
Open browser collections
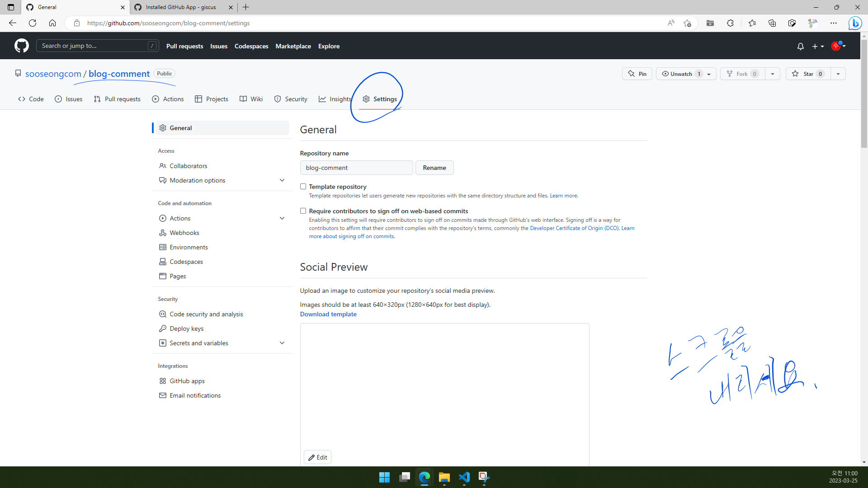click(x=772, y=23)
